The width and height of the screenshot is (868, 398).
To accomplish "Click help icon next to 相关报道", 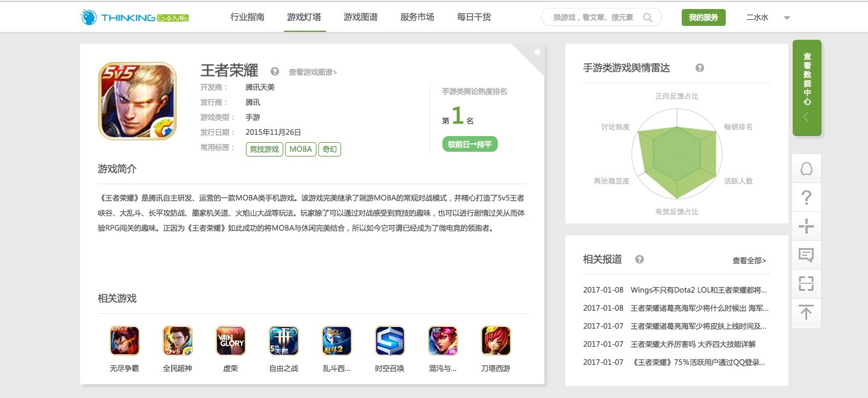I will tap(640, 260).
